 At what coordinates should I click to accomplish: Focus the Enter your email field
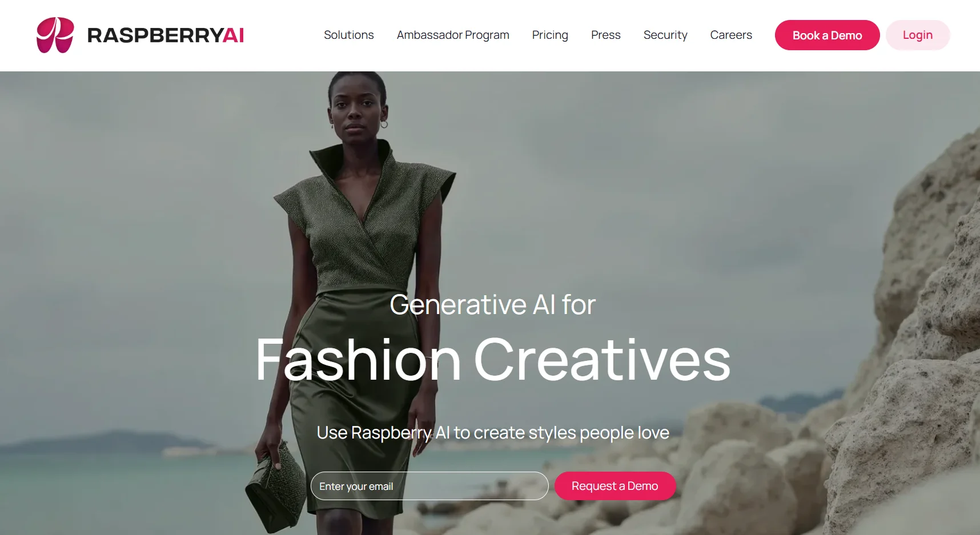pyautogui.click(x=429, y=486)
